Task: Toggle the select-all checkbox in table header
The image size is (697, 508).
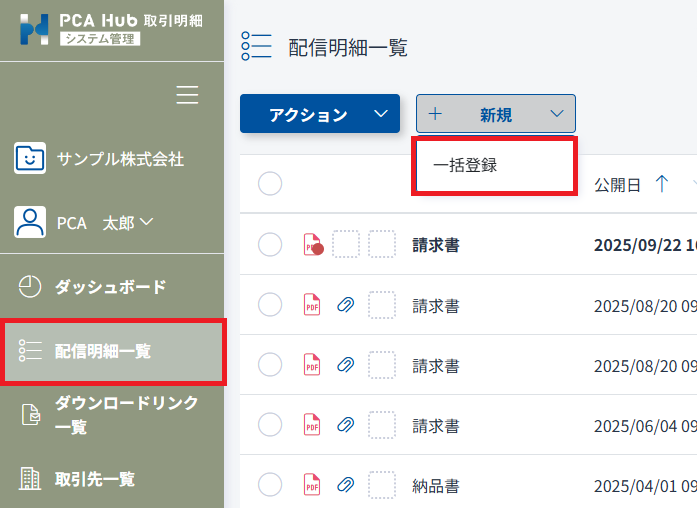Action: [270, 184]
